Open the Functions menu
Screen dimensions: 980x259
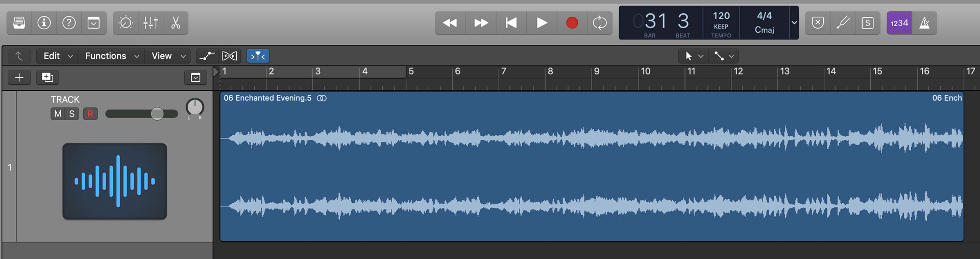coord(112,56)
